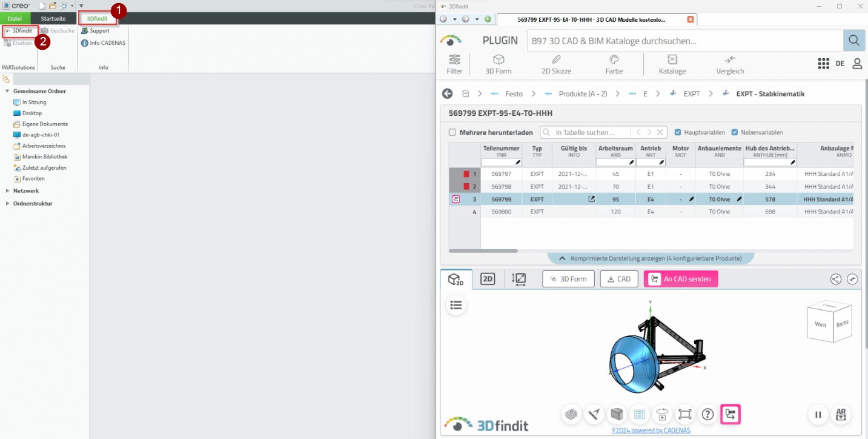Open the AR view button

coord(841,415)
